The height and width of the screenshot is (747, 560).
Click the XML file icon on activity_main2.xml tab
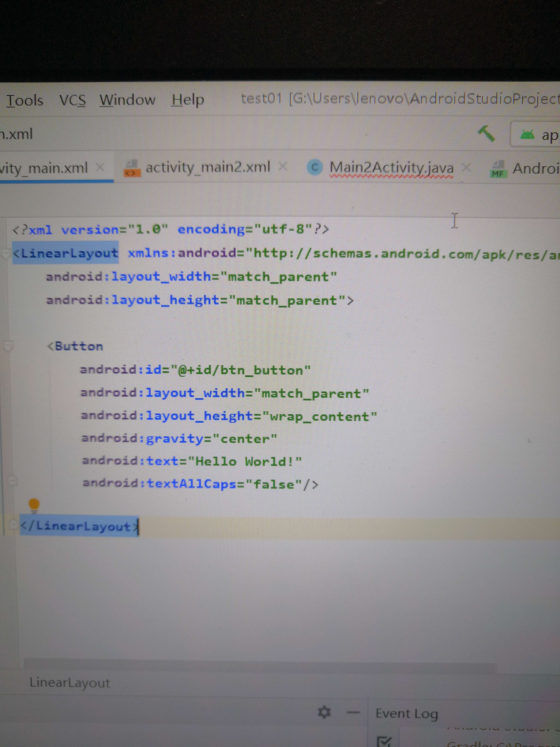tap(132, 169)
